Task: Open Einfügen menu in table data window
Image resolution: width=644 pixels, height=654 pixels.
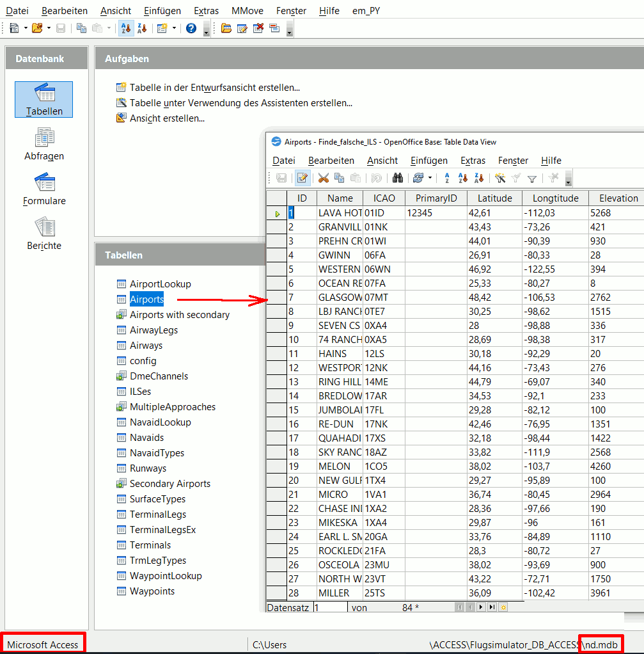Action: pyautogui.click(x=428, y=161)
